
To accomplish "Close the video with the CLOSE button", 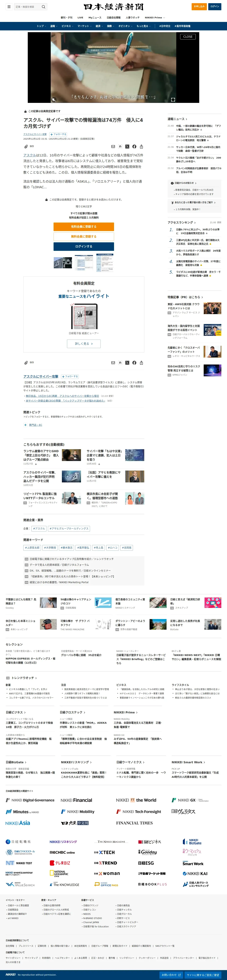I will 188,37.
